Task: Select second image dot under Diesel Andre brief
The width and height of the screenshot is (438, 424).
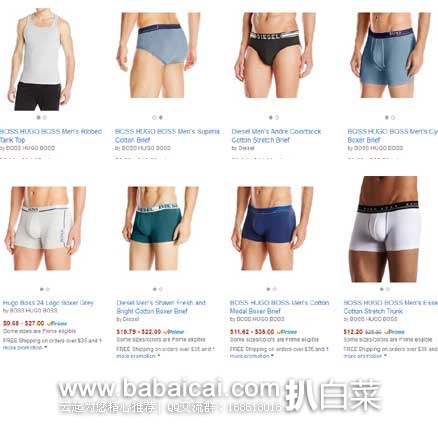Action: (x=277, y=117)
